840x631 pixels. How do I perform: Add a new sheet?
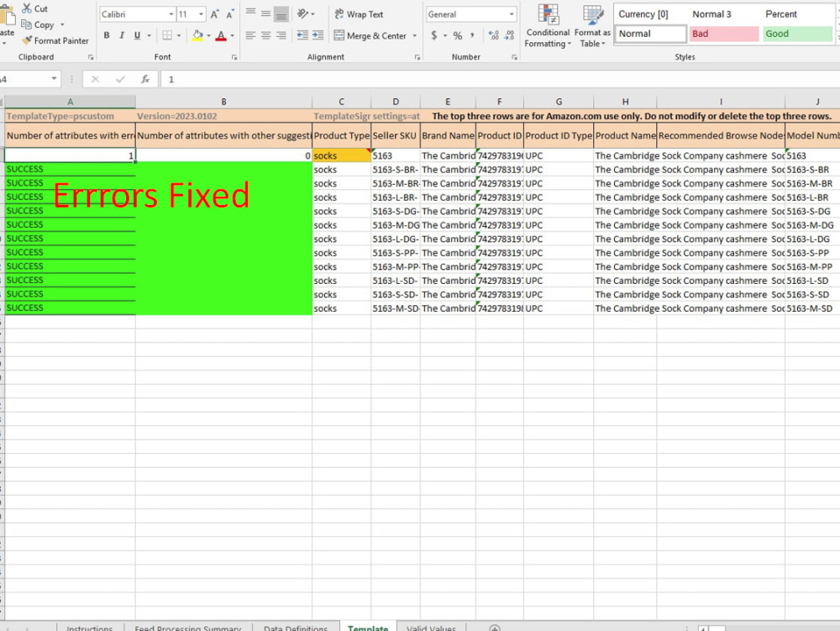(x=495, y=628)
